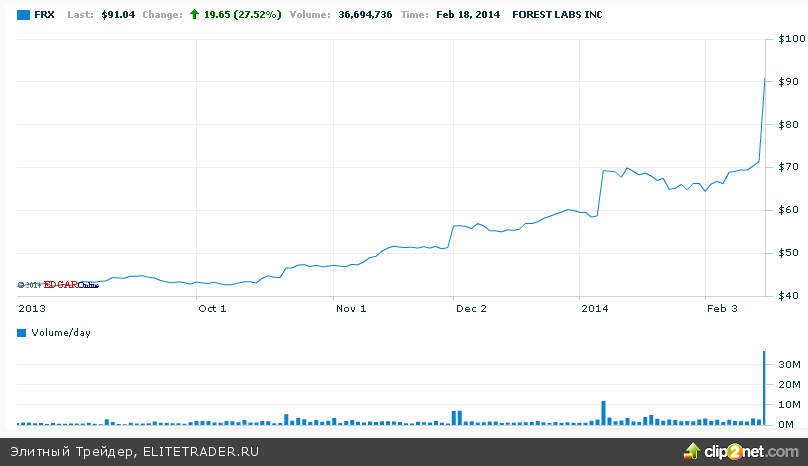
Task: Click the green up-arrow change icon
Action: tap(194, 14)
